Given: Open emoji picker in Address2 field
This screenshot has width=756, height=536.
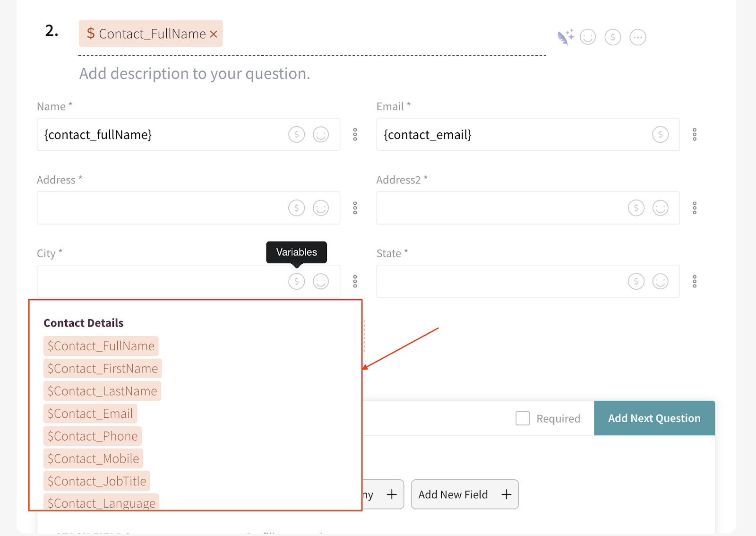Looking at the screenshot, I should coord(660,208).
